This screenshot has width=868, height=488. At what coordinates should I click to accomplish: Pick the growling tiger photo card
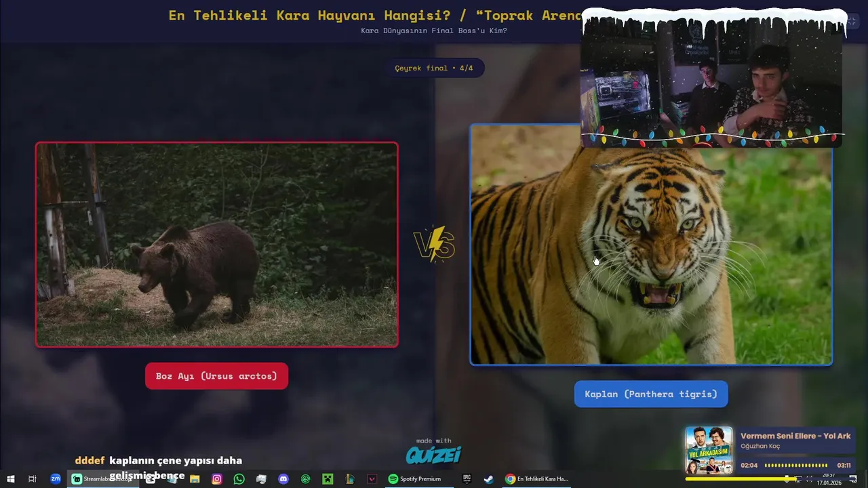click(x=651, y=245)
